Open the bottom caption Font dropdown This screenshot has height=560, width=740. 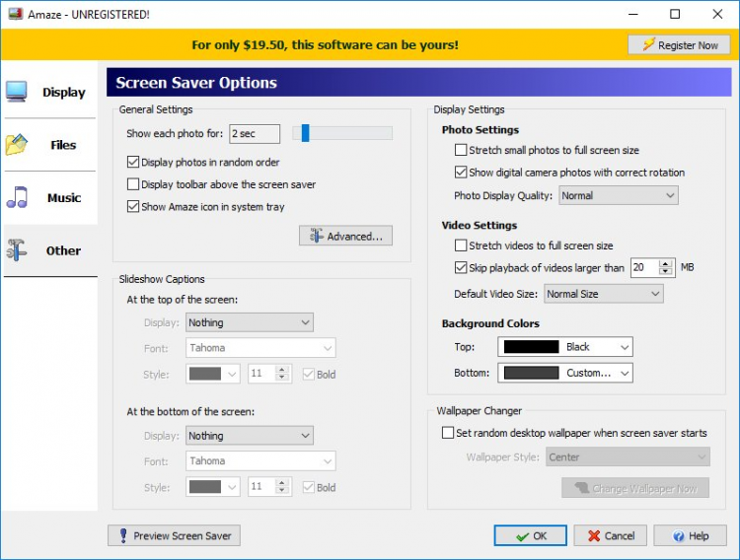coord(260,461)
